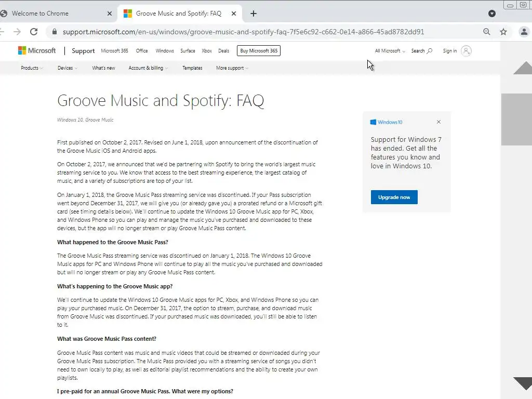Click the Upgrade now button
The width and height of the screenshot is (532, 399).
point(394,197)
